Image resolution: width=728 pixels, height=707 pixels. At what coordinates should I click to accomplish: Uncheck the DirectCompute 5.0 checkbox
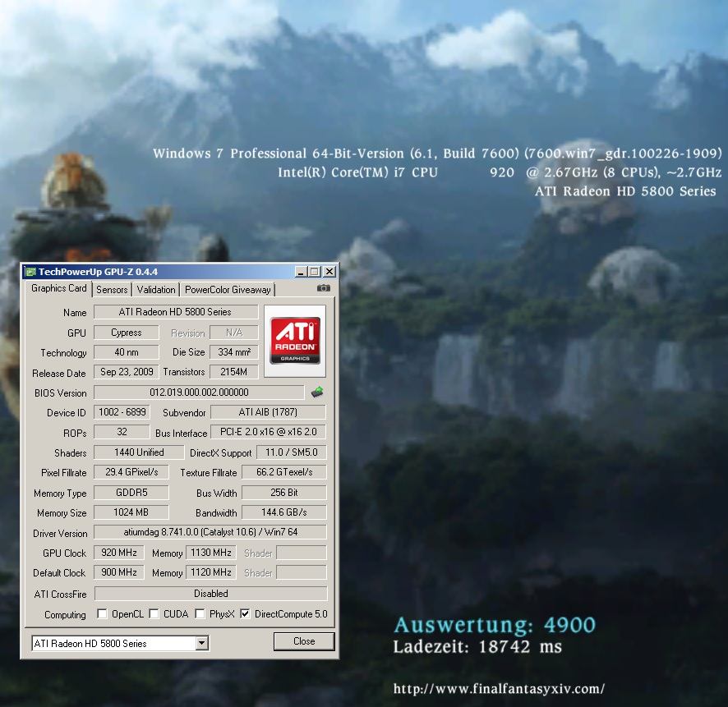pyautogui.click(x=245, y=613)
